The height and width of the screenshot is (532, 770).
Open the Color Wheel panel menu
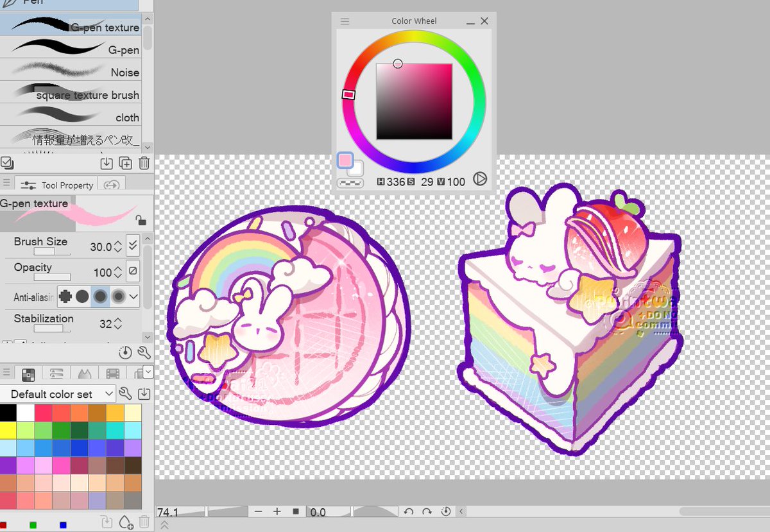click(x=345, y=21)
